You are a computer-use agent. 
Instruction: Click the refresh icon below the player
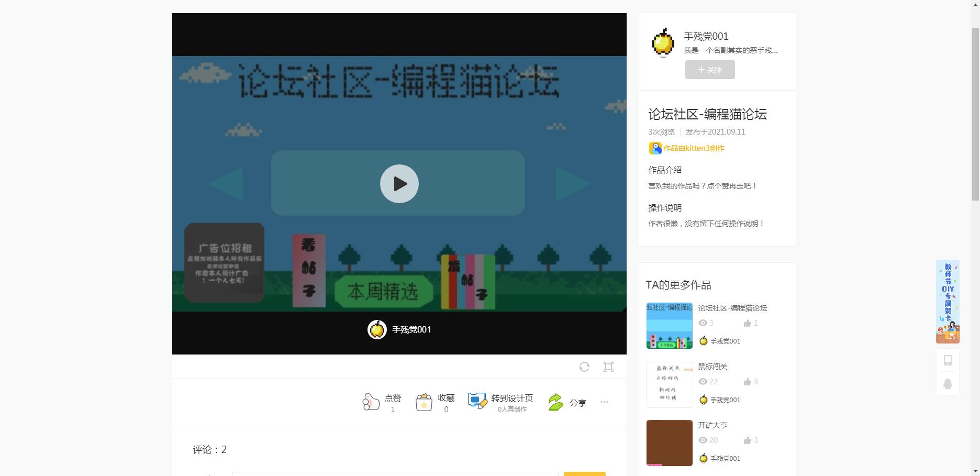[584, 367]
